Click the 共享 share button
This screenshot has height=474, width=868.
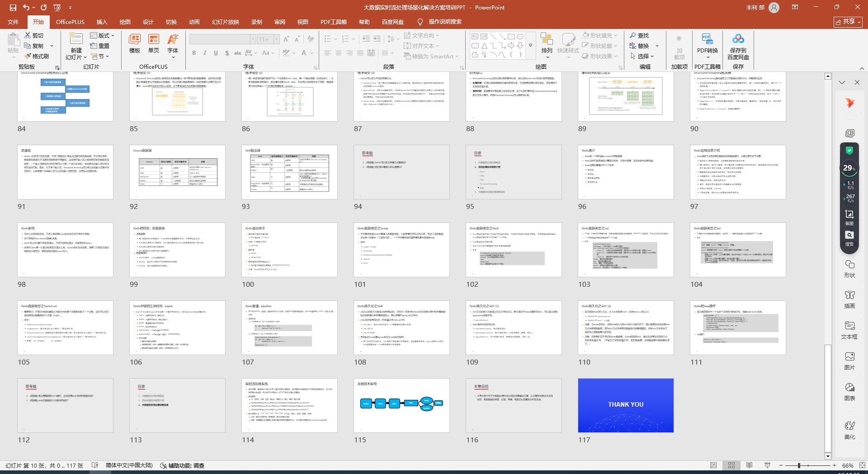tap(848, 22)
